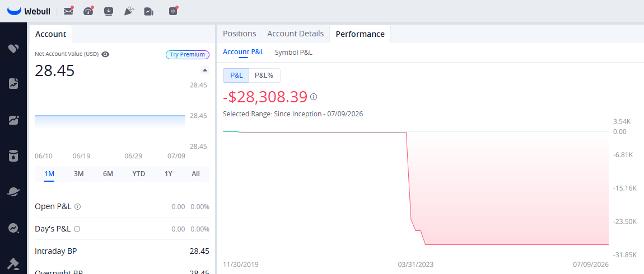Image resolution: width=644 pixels, height=274 pixels.
Task: Click the -$28,308.39 total P&L value
Action: 265,97
